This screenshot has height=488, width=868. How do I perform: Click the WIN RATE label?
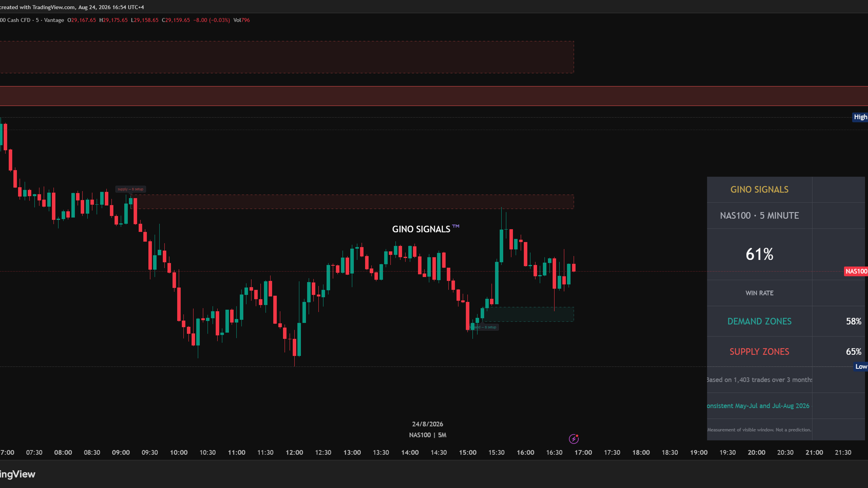point(759,293)
